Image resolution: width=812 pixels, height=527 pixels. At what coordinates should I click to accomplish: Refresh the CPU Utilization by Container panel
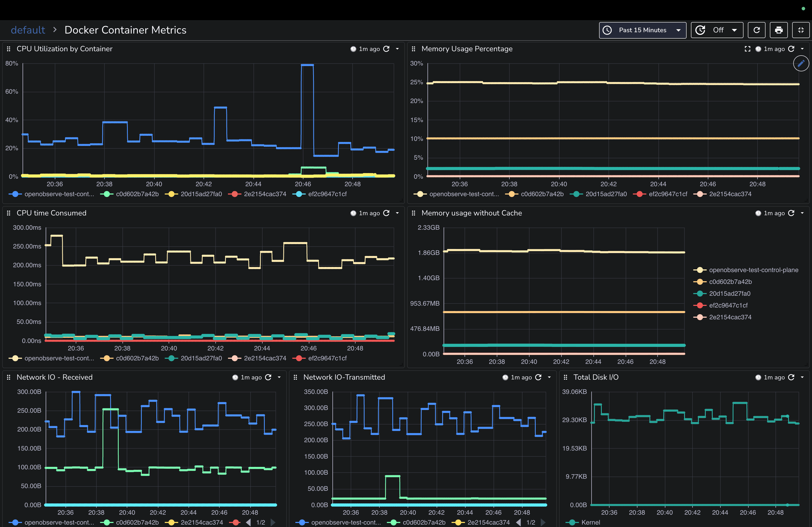pos(386,49)
